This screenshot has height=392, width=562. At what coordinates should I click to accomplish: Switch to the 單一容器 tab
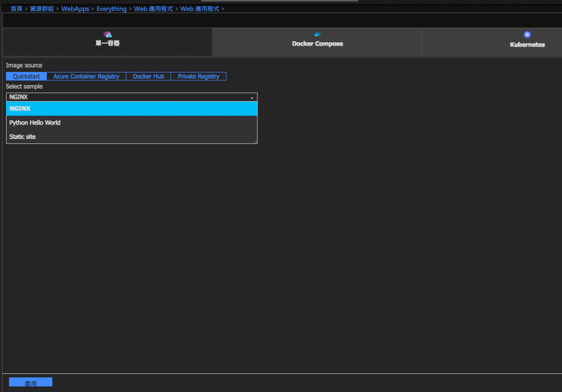click(107, 42)
